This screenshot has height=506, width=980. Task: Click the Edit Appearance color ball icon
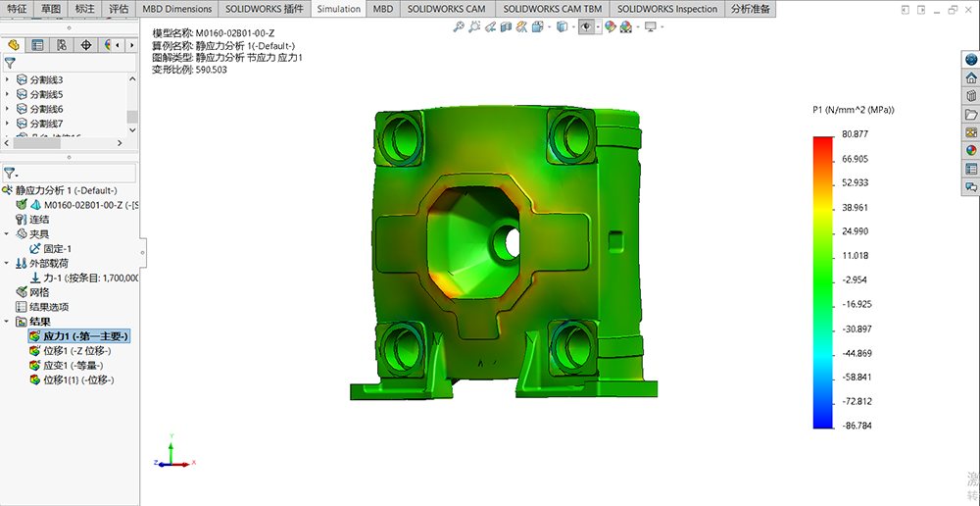click(610, 26)
